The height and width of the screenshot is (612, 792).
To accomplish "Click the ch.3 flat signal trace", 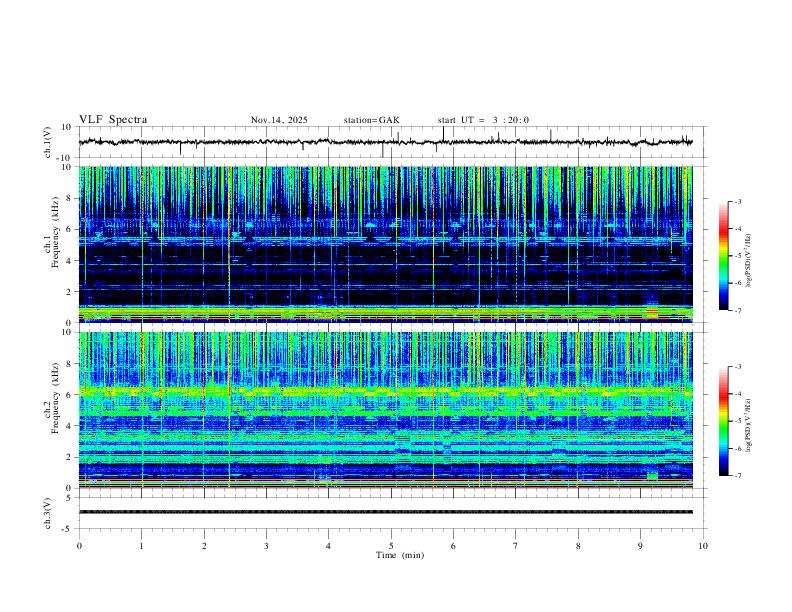I will click(386, 512).
